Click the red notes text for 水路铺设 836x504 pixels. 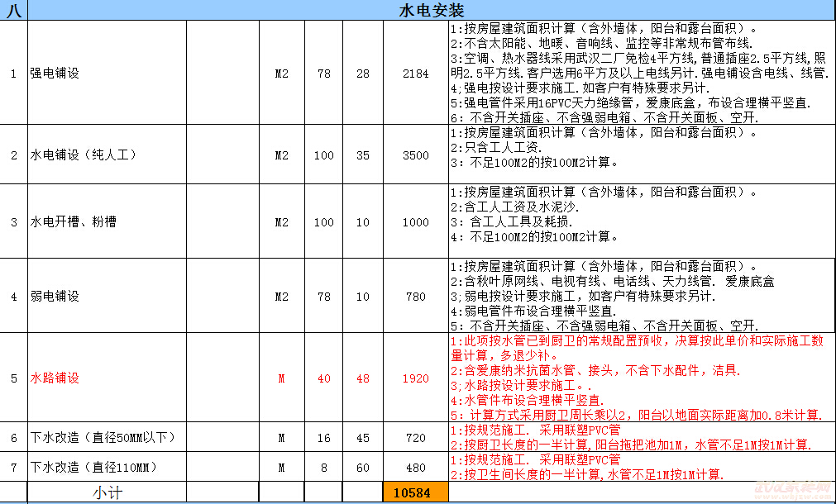tap(637, 379)
